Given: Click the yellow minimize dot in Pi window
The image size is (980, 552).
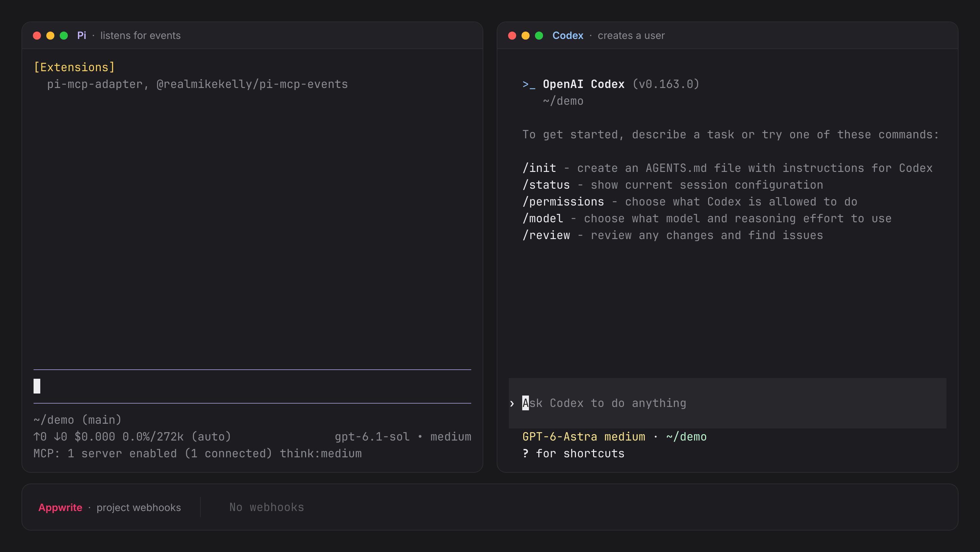Looking at the screenshot, I should pos(50,35).
